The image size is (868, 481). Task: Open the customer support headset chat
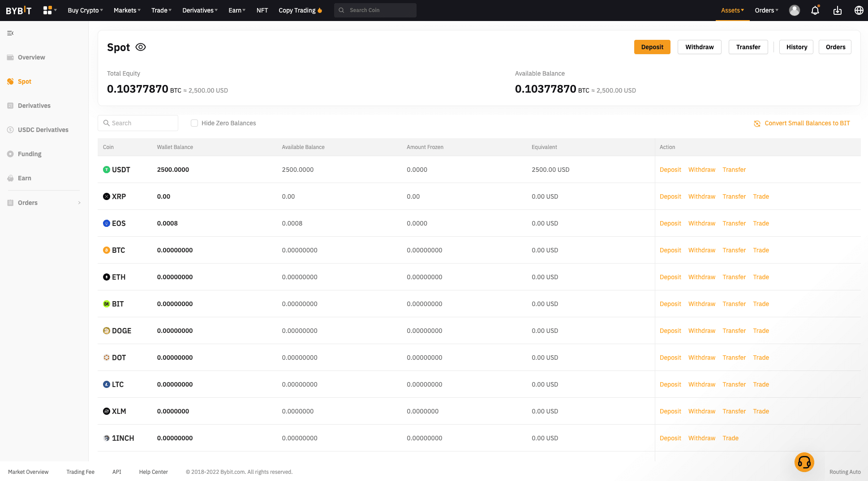tap(804, 462)
